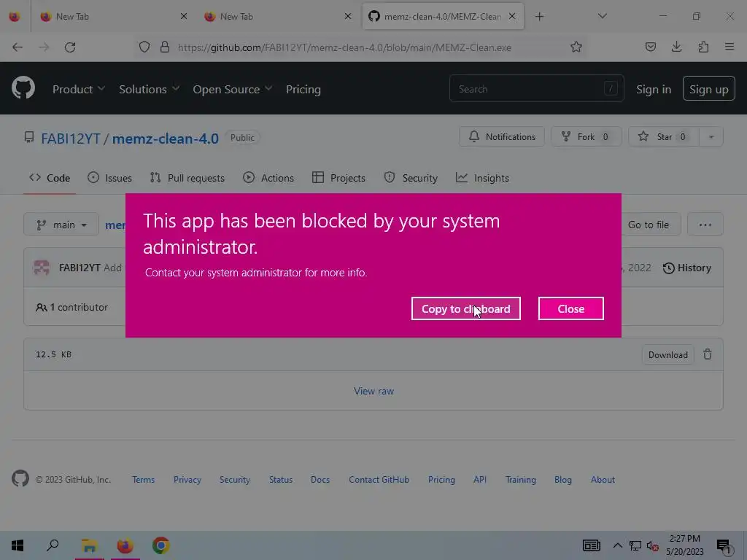Open memz-clean-4.0 repository link

[x=166, y=139]
